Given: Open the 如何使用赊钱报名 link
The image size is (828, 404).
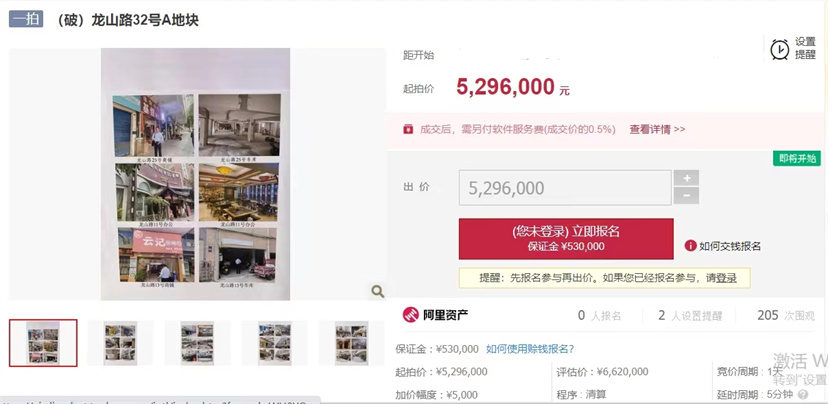Looking at the screenshot, I should [530, 349].
